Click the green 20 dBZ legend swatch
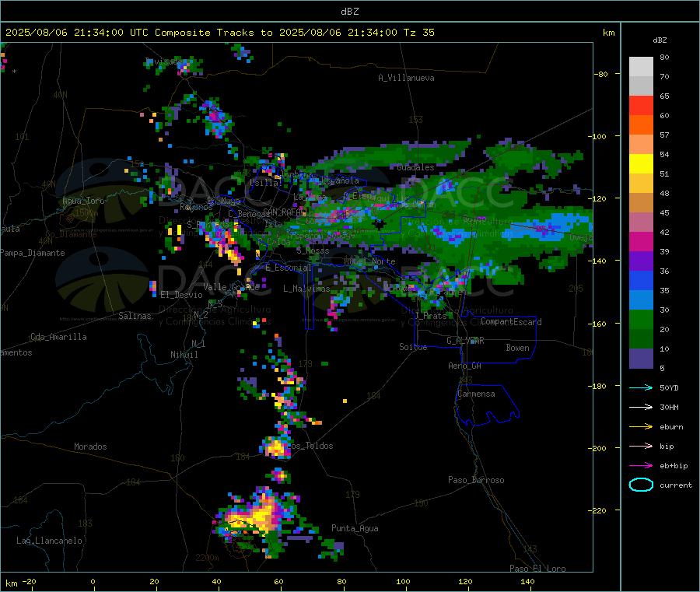The height and width of the screenshot is (592, 700). [x=641, y=319]
